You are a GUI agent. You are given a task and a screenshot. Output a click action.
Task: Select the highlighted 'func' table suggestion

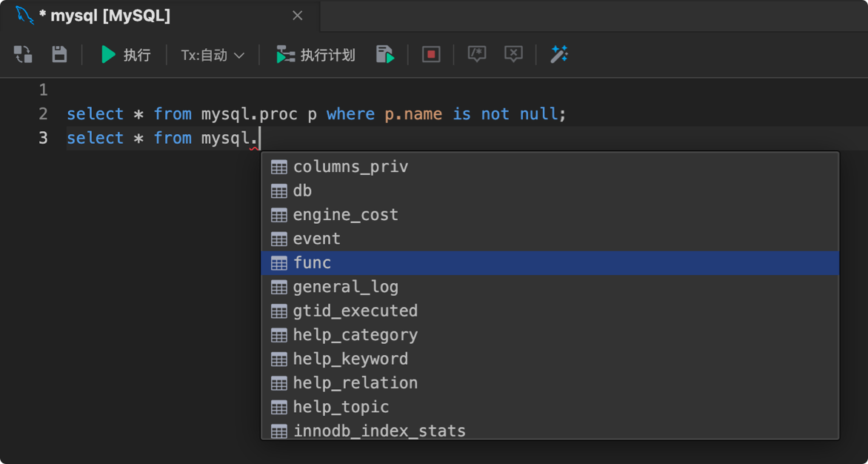tap(313, 262)
